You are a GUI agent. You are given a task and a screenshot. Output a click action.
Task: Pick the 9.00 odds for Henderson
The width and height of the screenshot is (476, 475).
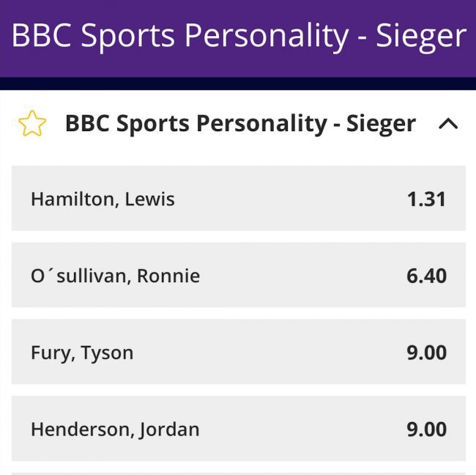pyautogui.click(x=426, y=430)
